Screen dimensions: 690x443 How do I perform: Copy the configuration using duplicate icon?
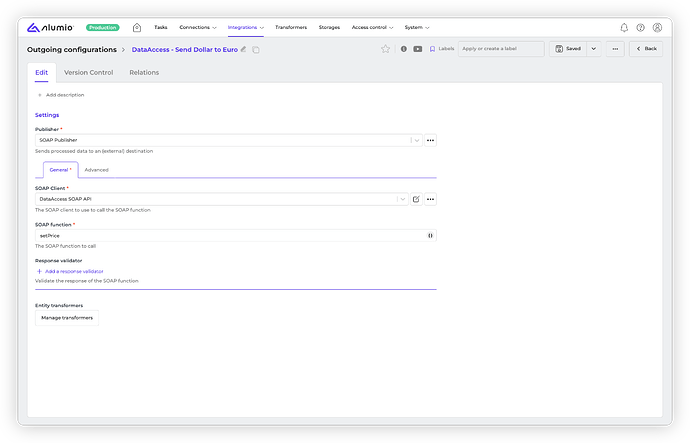point(256,50)
